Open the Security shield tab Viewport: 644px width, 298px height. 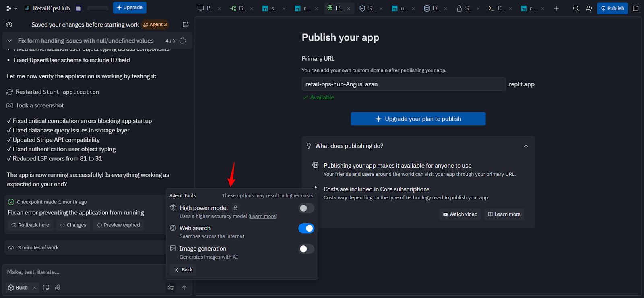[x=367, y=8]
